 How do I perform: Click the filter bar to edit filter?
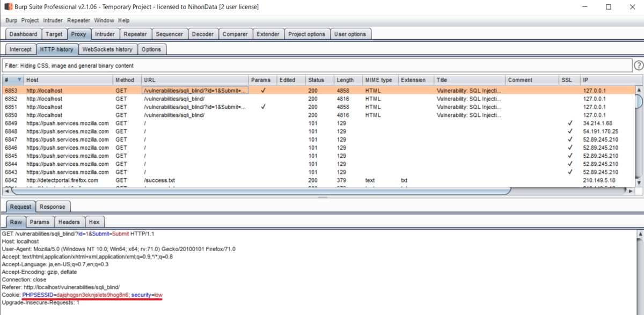point(317,65)
